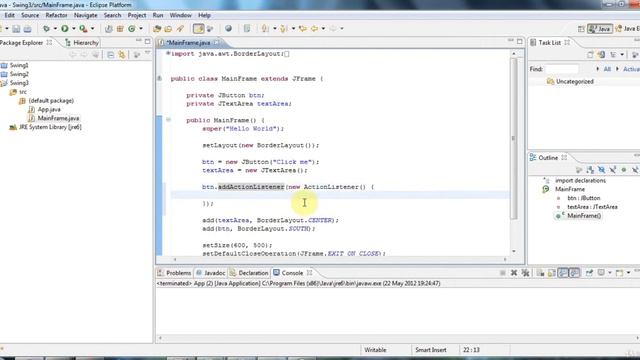Click the External Tools run icon

coord(83,29)
